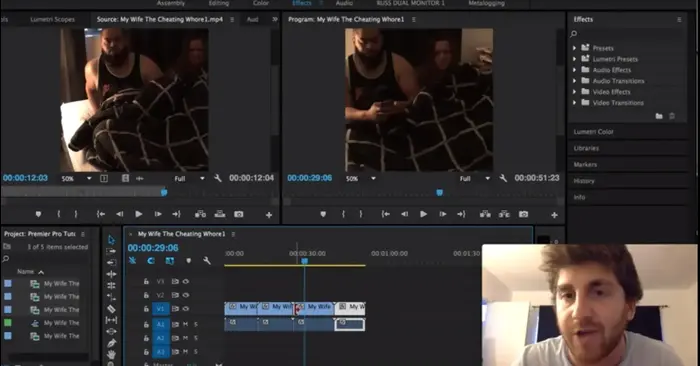Play the Program monitor sequence

point(423,214)
